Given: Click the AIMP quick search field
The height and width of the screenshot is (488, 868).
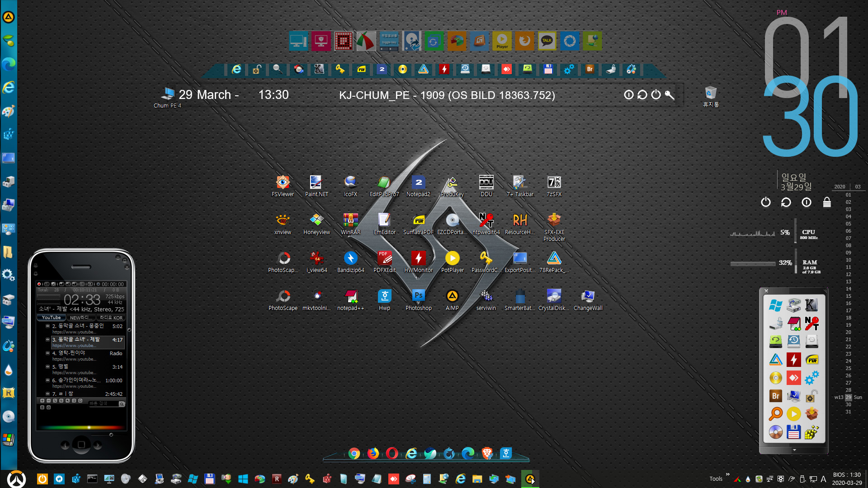Looking at the screenshot, I should [x=103, y=404].
